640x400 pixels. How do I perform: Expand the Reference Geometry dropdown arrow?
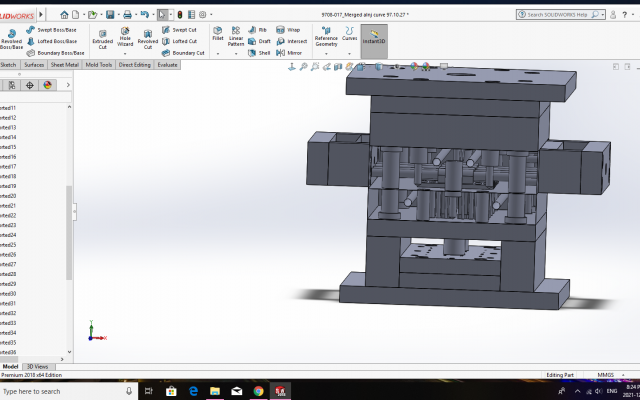click(326, 54)
